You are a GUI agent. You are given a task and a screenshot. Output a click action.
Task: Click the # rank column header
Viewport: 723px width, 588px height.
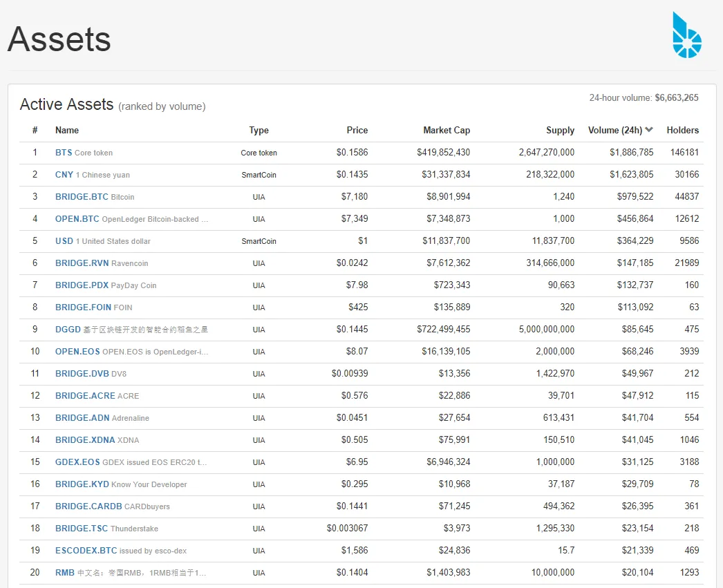click(35, 131)
